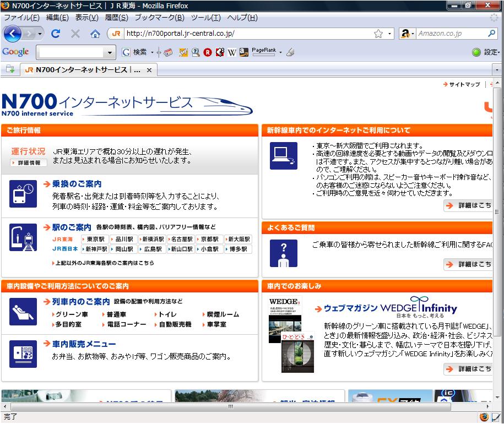Image resolution: width=504 pixels, height=424 pixels.
Task: Select the N700インターネットサービス tab
Action: (x=89, y=70)
